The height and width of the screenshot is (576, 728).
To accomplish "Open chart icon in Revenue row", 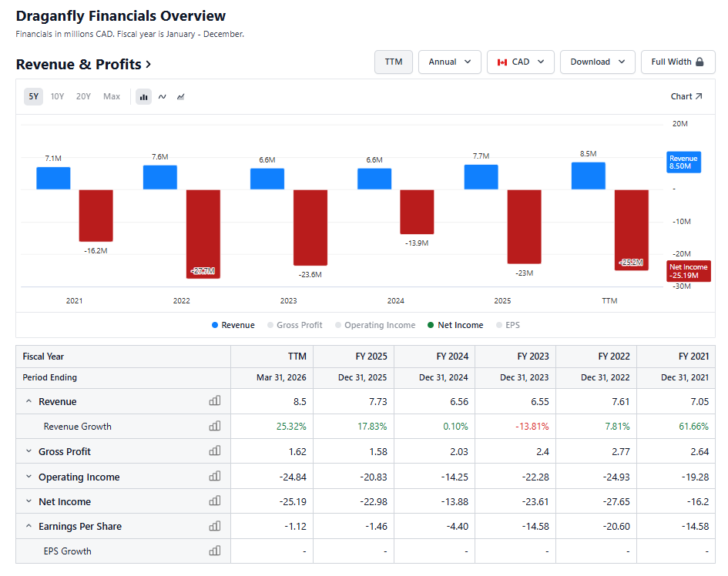I will tap(214, 401).
